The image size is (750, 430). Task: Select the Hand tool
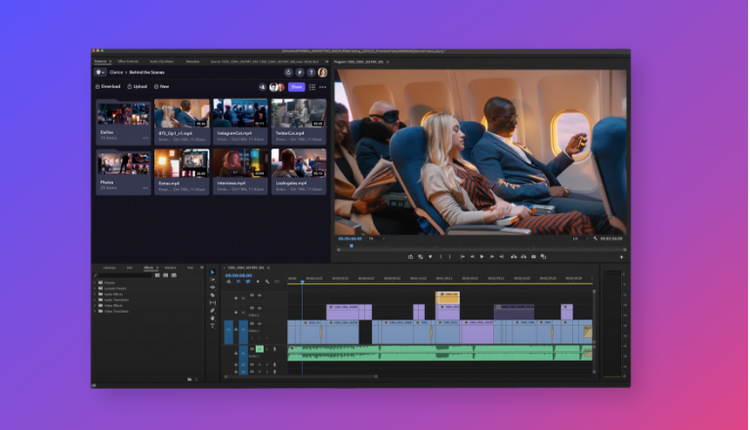pyautogui.click(x=212, y=318)
